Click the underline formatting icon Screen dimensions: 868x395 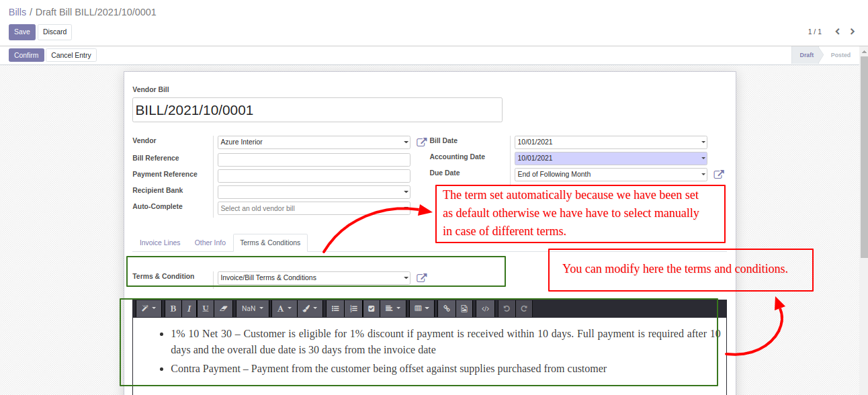tap(206, 309)
